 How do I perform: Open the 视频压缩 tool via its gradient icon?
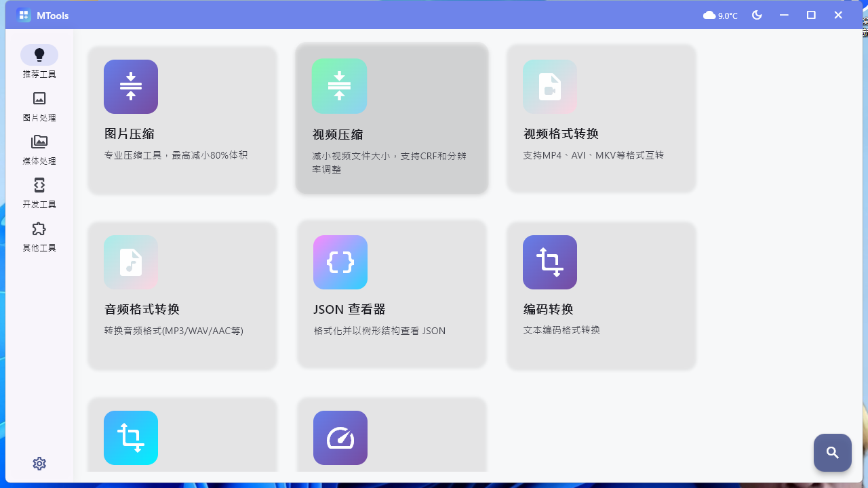tap(339, 86)
